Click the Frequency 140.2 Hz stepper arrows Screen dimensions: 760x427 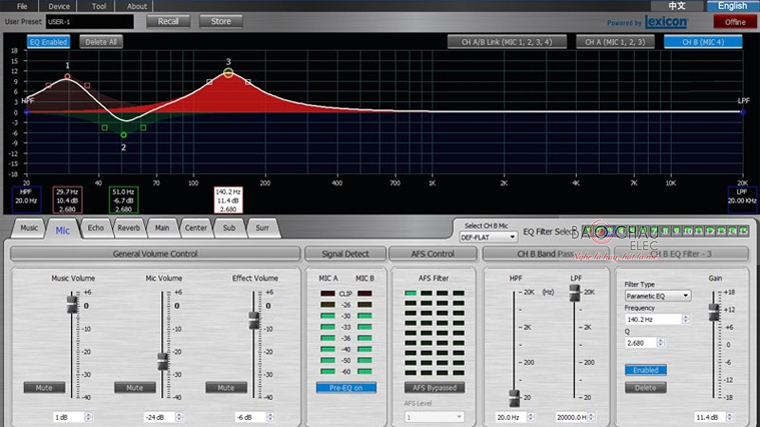[685, 319]
